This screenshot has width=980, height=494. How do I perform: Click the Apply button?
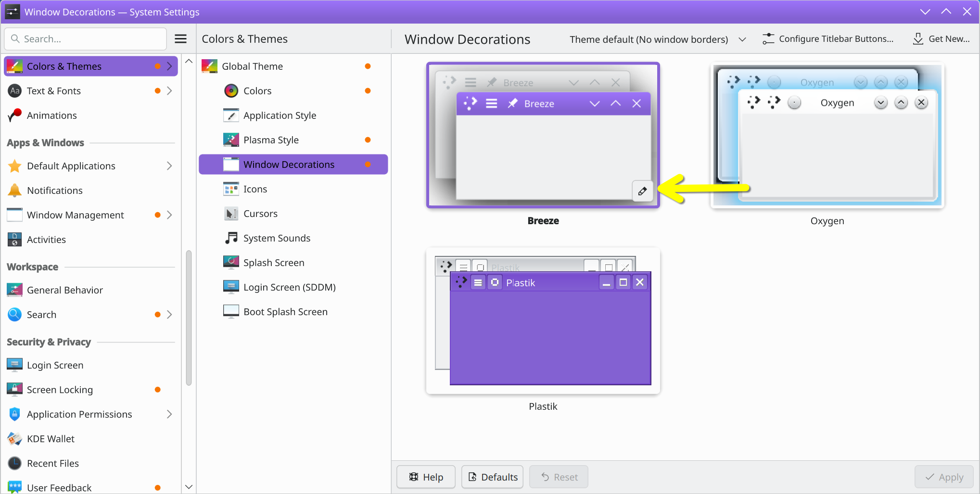click(x=944, y=477)
